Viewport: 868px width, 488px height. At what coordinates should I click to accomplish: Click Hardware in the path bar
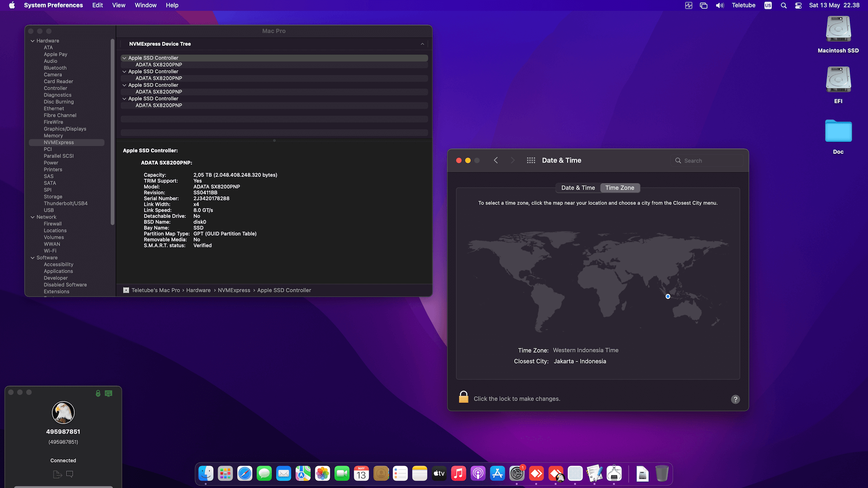[x=198, y=290]
